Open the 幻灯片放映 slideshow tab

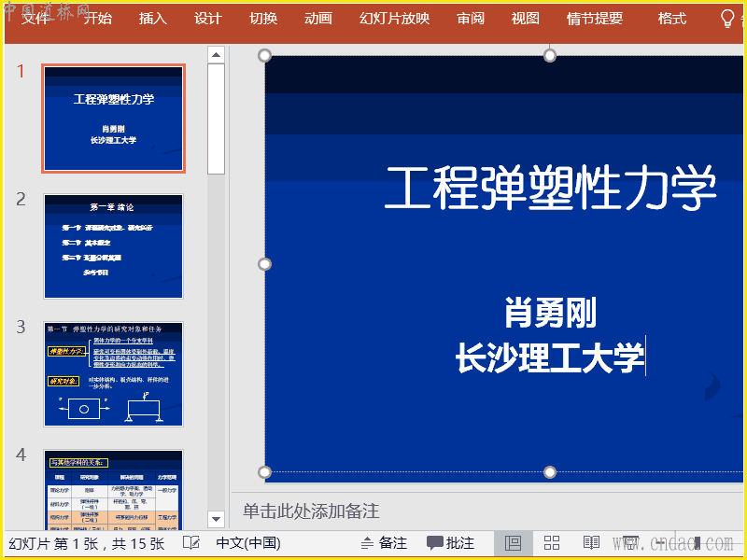pyautogui.click(x=394, y=19)
